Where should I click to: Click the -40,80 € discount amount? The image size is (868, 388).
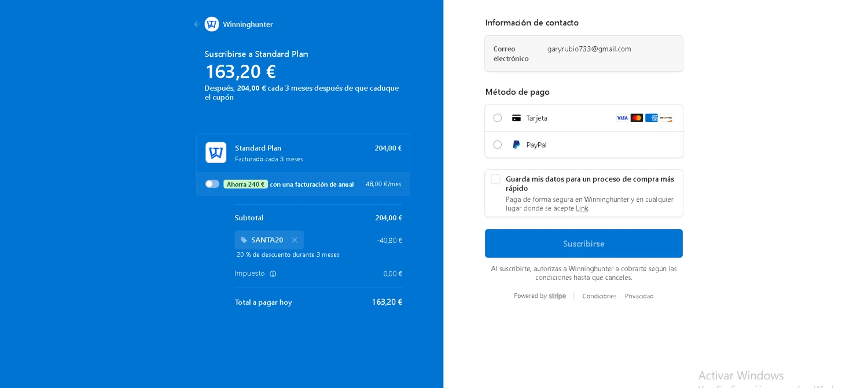tap(389, 240)
